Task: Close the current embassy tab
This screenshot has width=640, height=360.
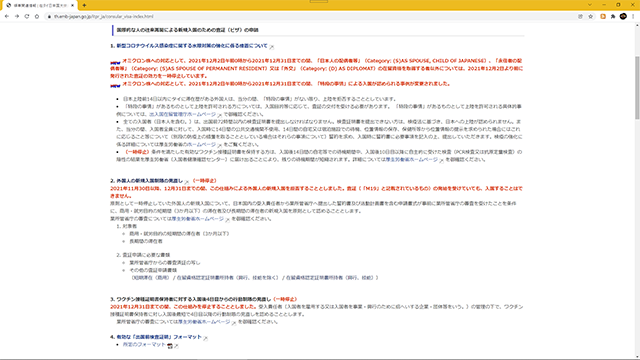Action: 73,5
